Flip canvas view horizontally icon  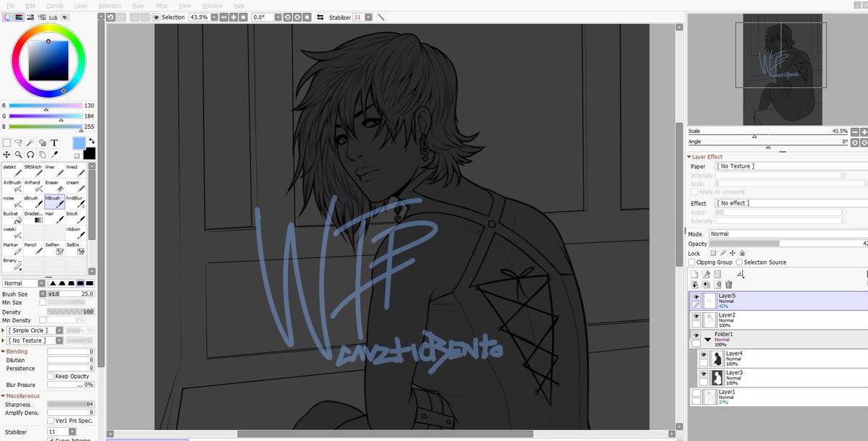coord(320,17)
